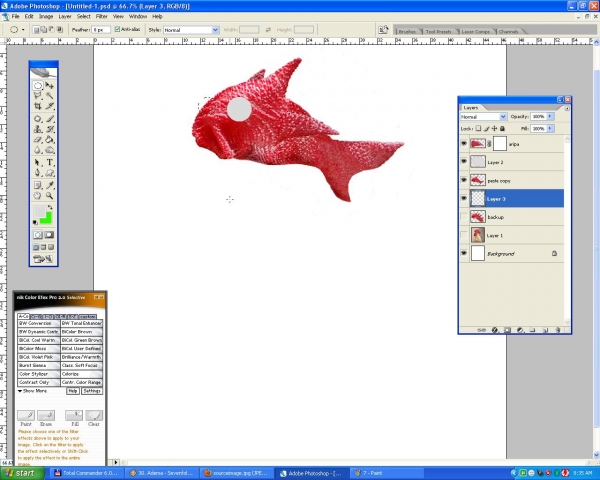Select the Hand tool
The image size is (600, 480).
(38, 196)
